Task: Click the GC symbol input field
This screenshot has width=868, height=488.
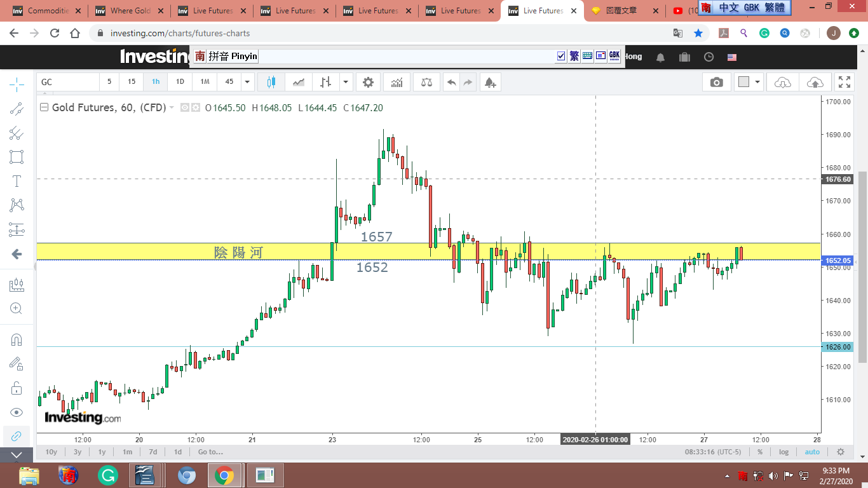Action: pyautogui.click(x=68, y=82)
